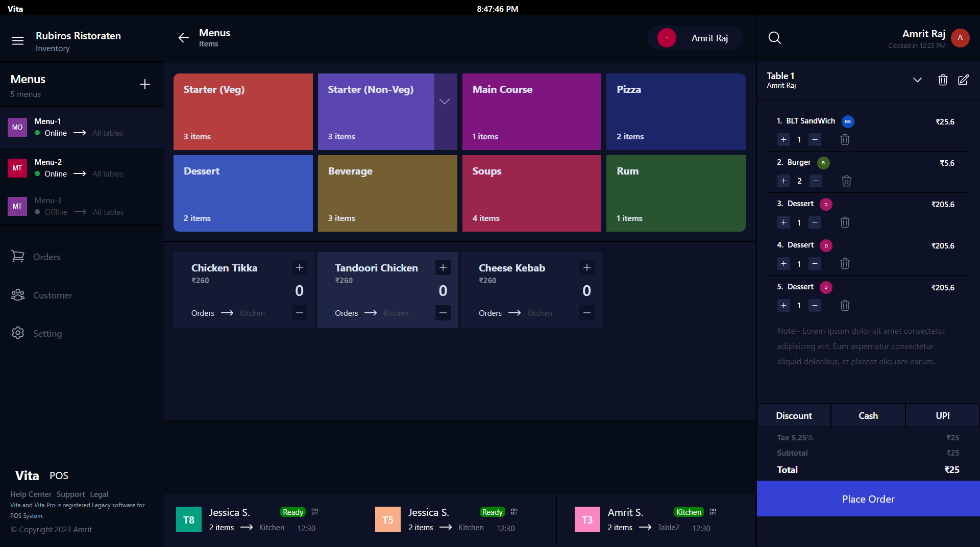Add Chicken Tikka using its plus control
980x547 pixels.
[300, 267]
